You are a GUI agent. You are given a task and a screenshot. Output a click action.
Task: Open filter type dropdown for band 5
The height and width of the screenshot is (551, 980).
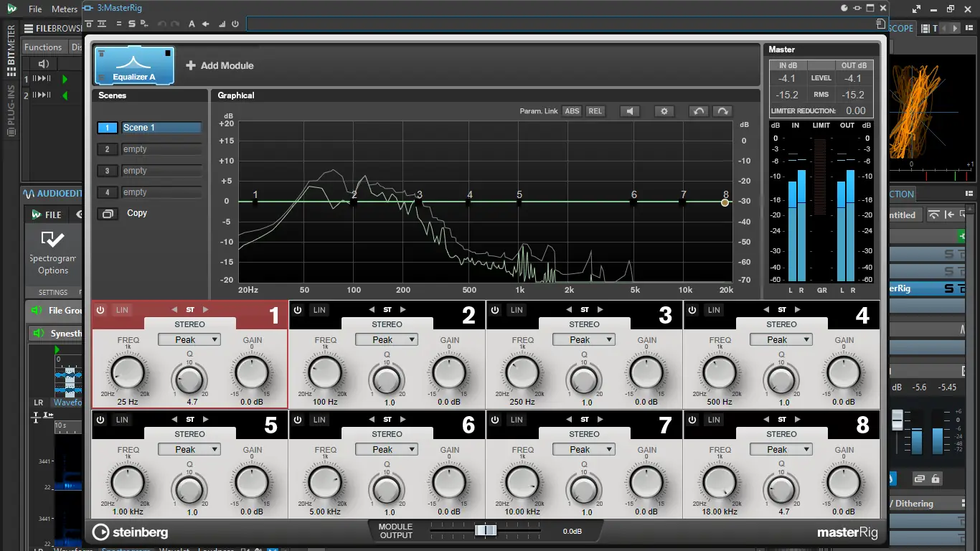pyautogui.click(x=189, y=449)
